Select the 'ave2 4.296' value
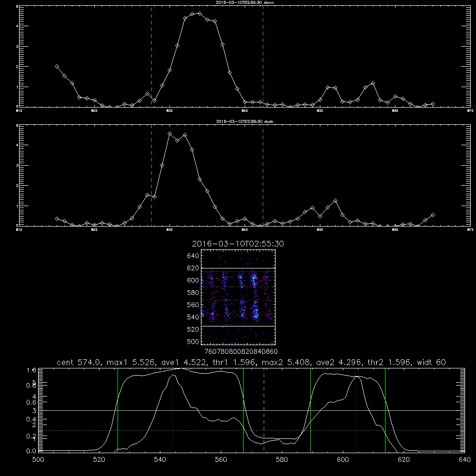Viewport: 476px width, 476px height. click(x=338, y=362)
